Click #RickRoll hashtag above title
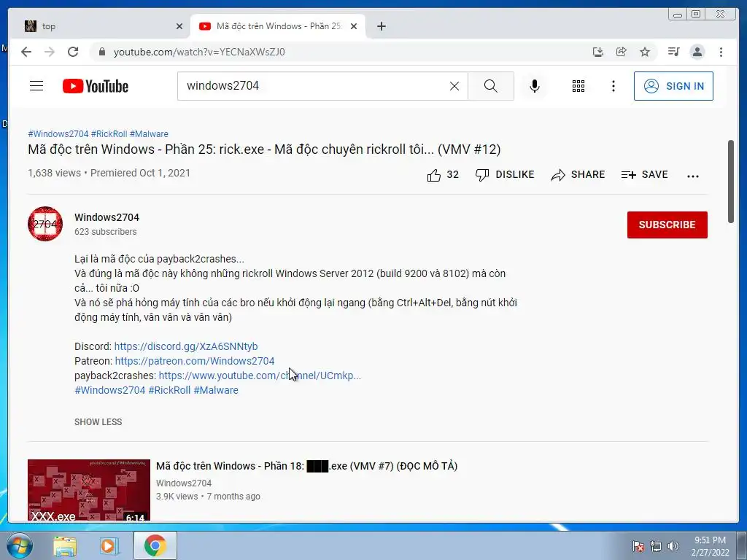 click(109, 134)
